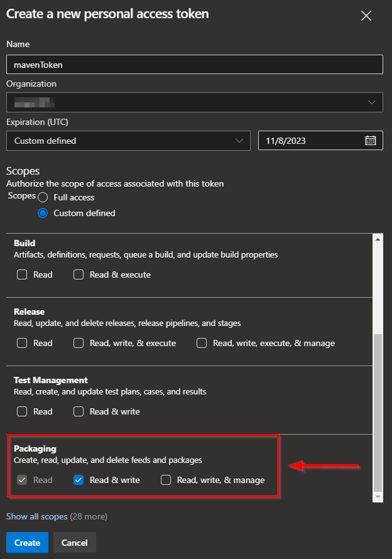
Task: Expand the Expiration (UTC) dropdown
Action: tap(241, 140)
